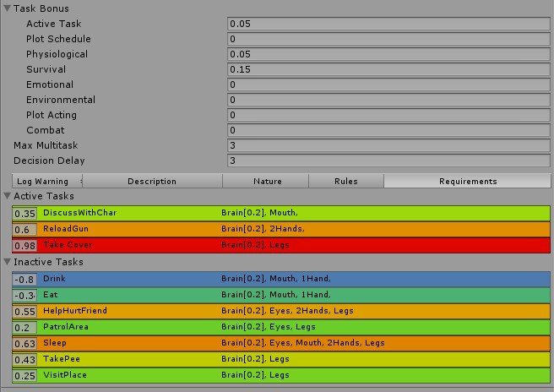Image resolution: width=554 pixels, height=392 pixels.
Task: Click the Max Multitask label
Action: (x=46, y=145)
